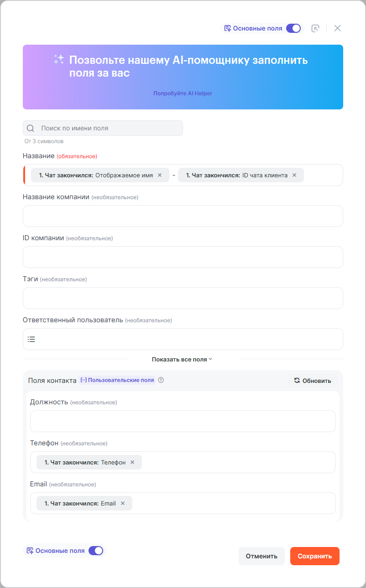Screen dimensions: 366x588
Task: Click the magnifier icon in the search field
Action: (x=31, y=128)
